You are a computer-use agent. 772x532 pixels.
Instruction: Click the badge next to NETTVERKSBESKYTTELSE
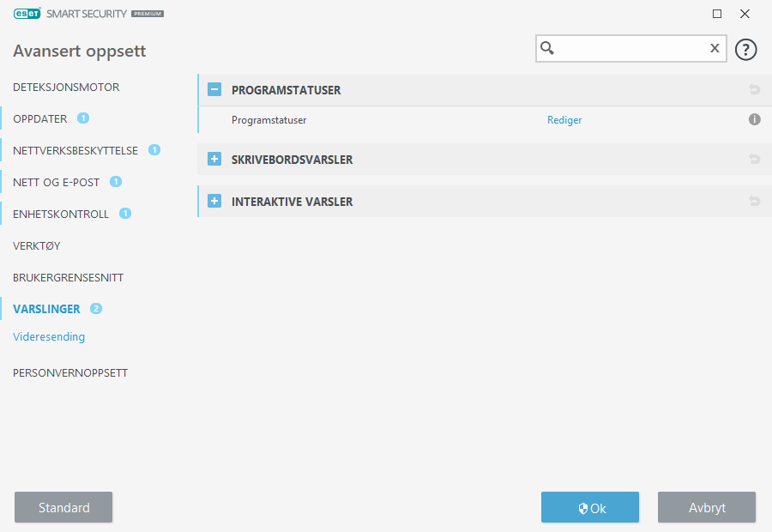pyautogui.click(x=154, y=150)
